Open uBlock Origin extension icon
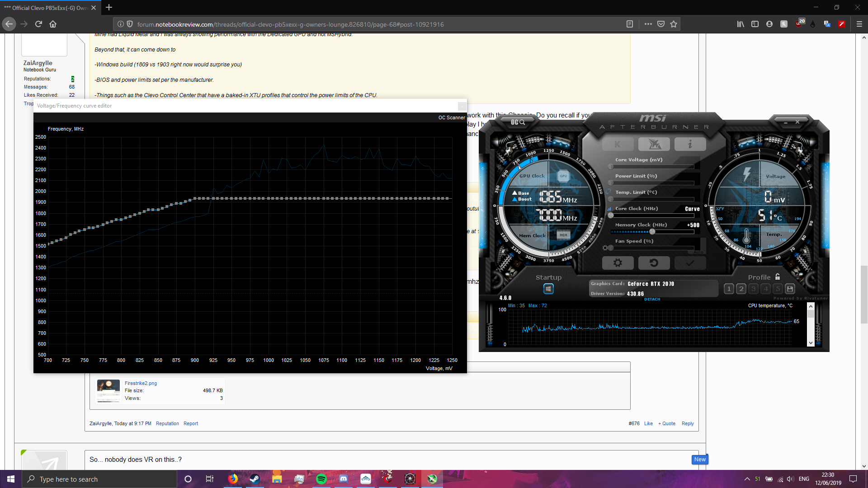Screen dimensions: 868x488 pyautogui.click(x=799, y=23)
